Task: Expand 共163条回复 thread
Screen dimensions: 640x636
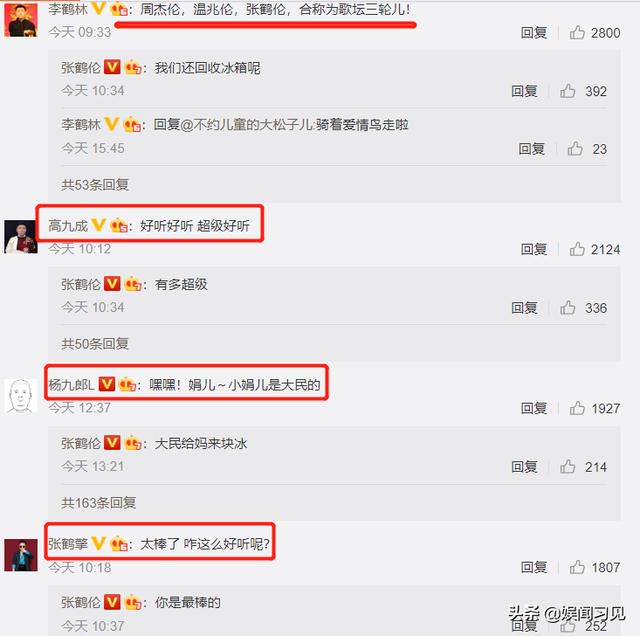Action: tap(98, 503)
